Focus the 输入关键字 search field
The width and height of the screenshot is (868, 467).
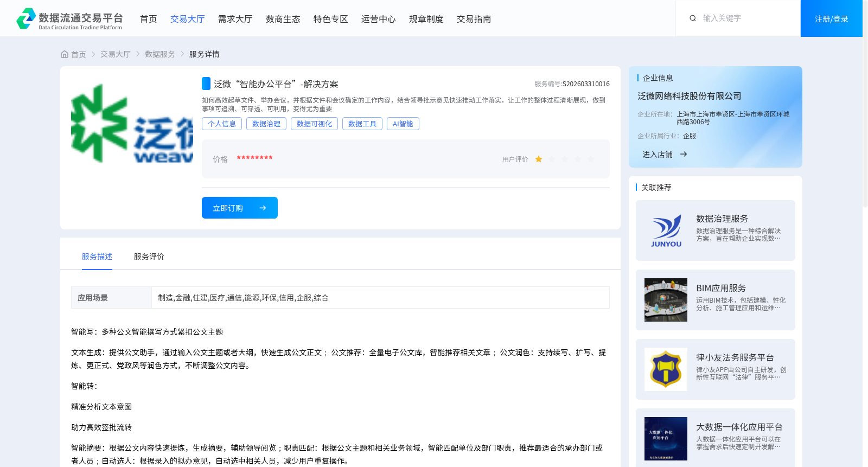pos(746,18)
